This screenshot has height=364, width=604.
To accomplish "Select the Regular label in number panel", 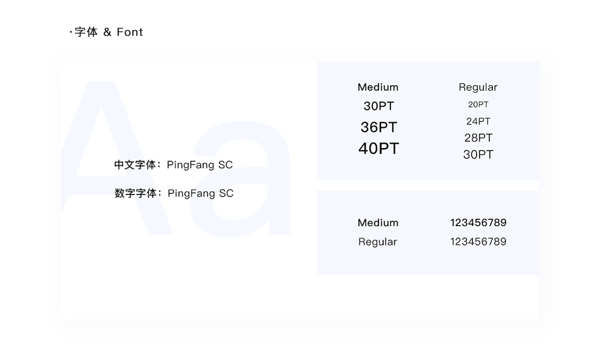I will pos(378,242).
